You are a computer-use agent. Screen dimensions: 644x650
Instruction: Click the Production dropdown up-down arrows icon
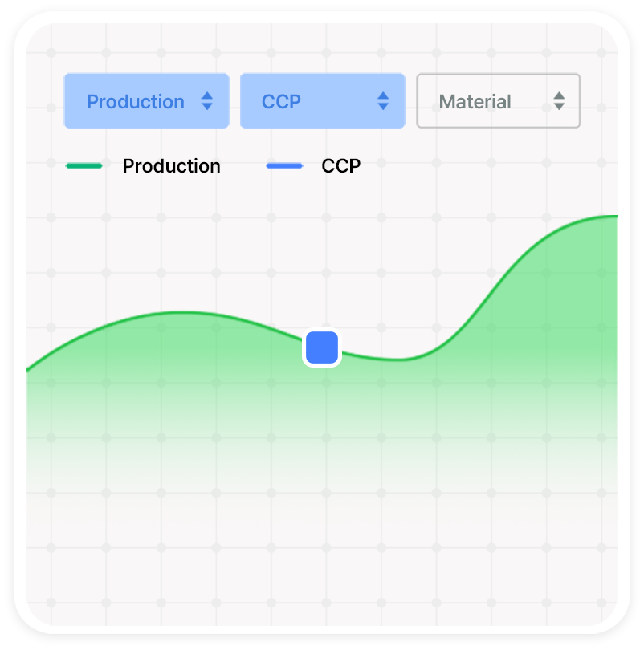(207, 101)
